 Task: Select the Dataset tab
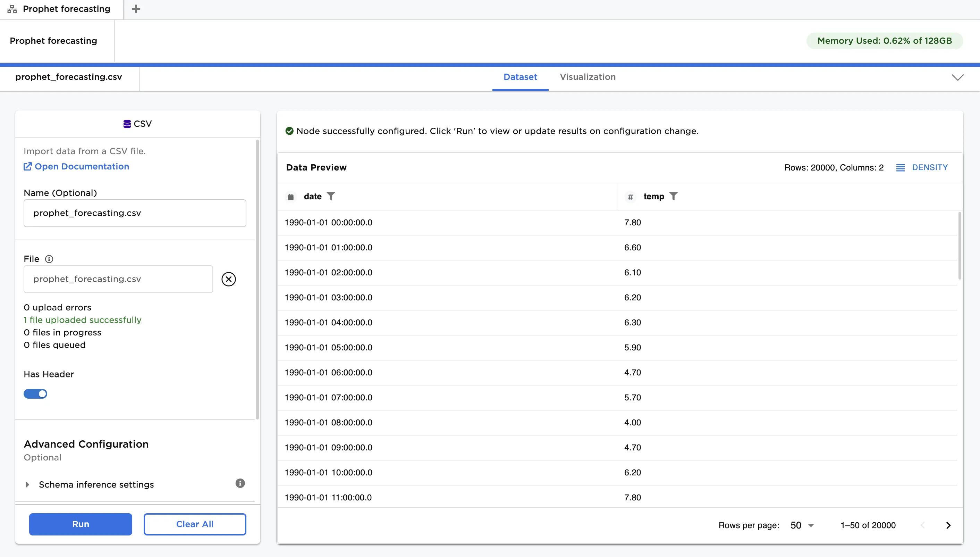(x=520, y=77)
